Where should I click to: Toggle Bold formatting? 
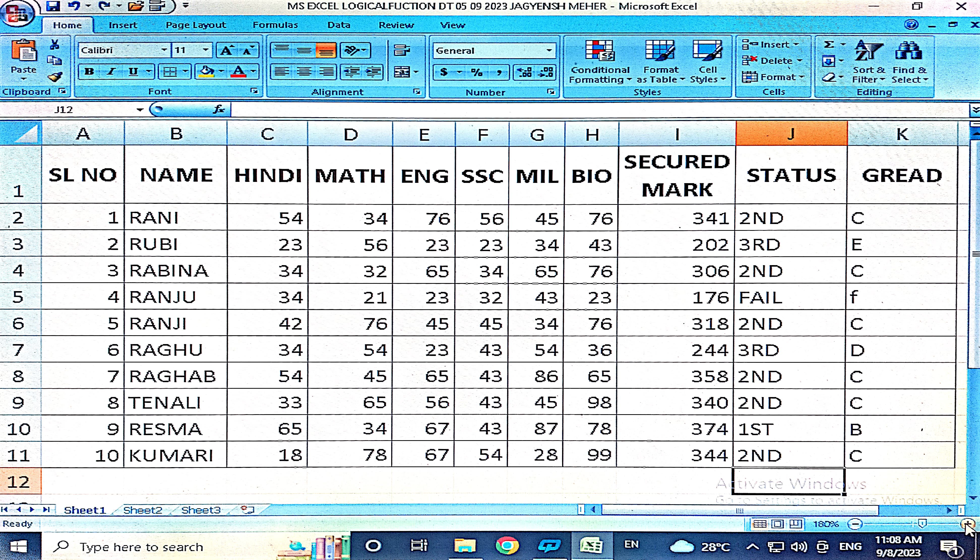pyautogui.click(x=89, y=72)
